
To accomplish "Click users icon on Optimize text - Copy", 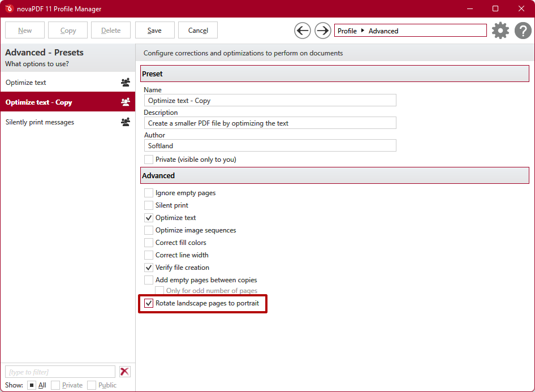I will click(126, 102).
